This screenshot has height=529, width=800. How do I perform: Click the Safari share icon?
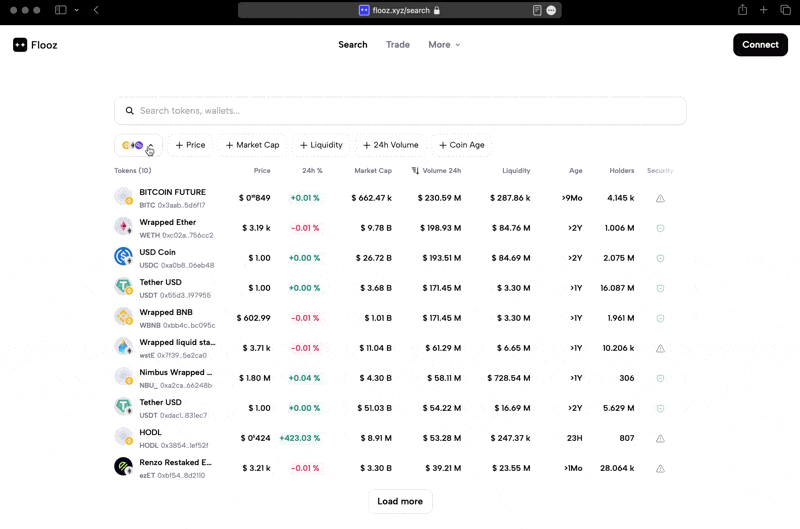coord(743,10)
